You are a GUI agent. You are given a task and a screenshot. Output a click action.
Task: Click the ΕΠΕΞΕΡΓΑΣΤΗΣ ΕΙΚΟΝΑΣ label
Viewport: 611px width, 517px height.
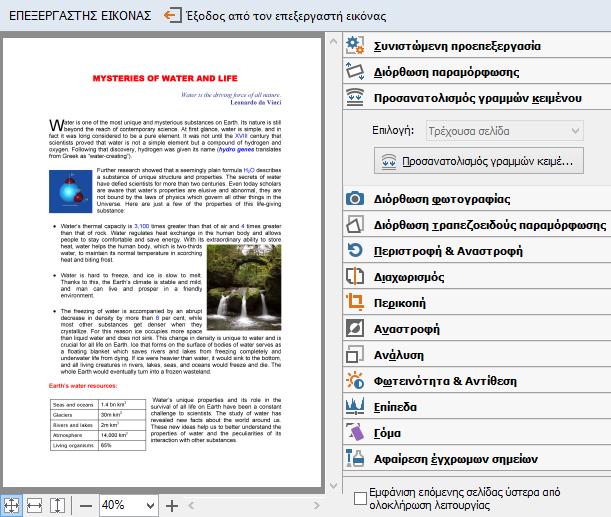click(x=80, y=16)
